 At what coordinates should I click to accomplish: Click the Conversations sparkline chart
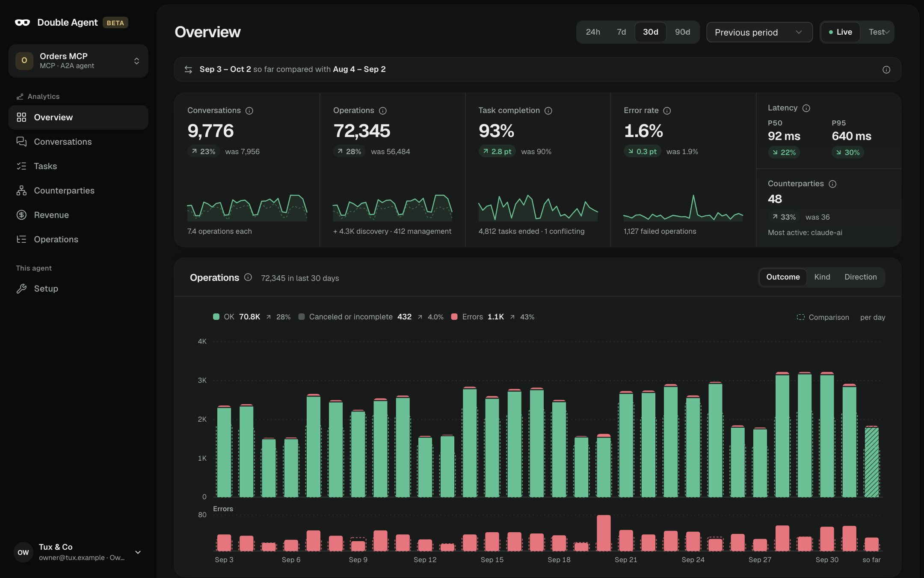[247, 208]
